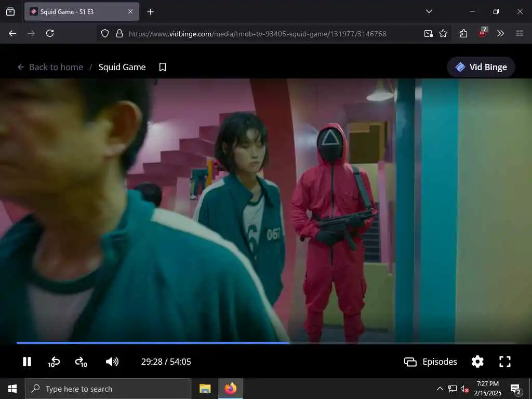Bookmark this page with the star

(443, 34)
